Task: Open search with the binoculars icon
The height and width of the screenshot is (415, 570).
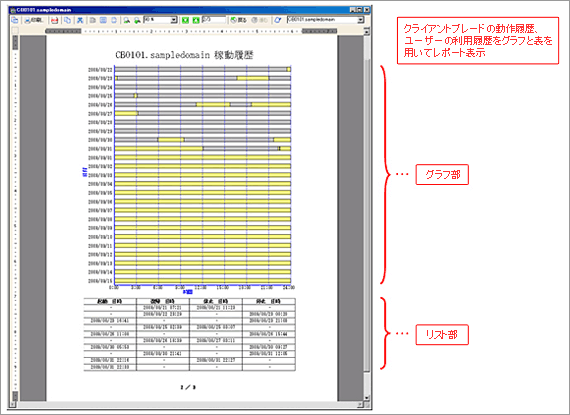Action: tap(80, 20)
